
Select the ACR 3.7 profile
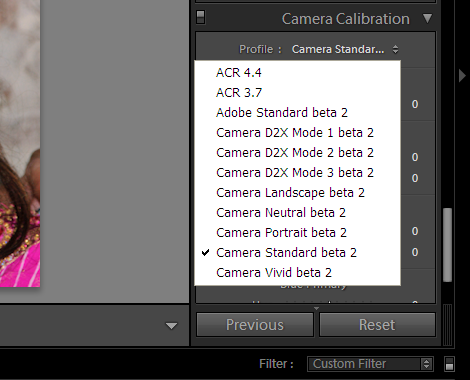coord(297,93)
